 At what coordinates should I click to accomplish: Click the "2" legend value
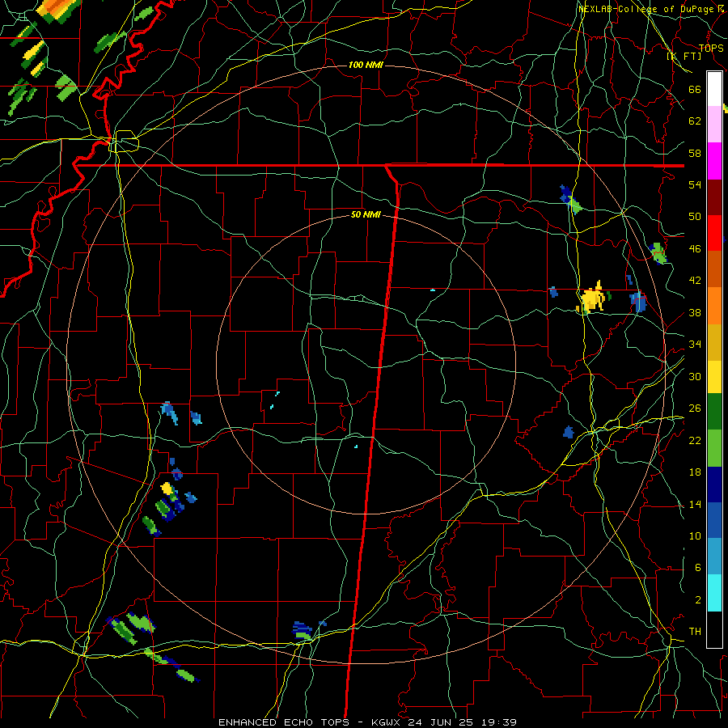(697, 600)
